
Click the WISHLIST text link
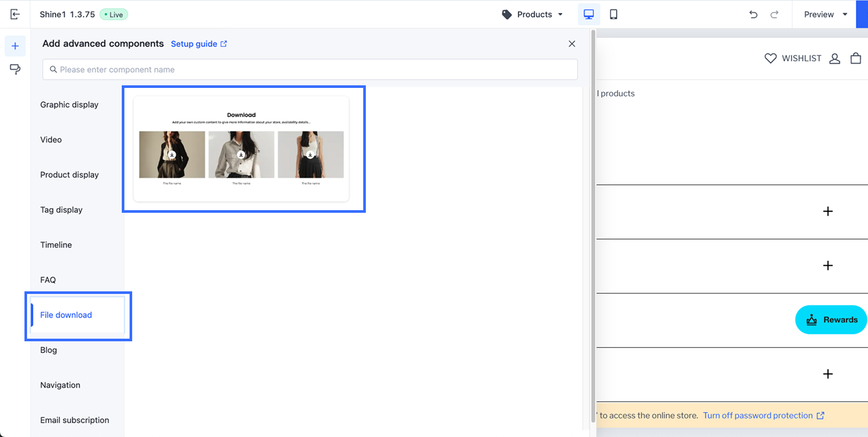click(x=801, y=58)
